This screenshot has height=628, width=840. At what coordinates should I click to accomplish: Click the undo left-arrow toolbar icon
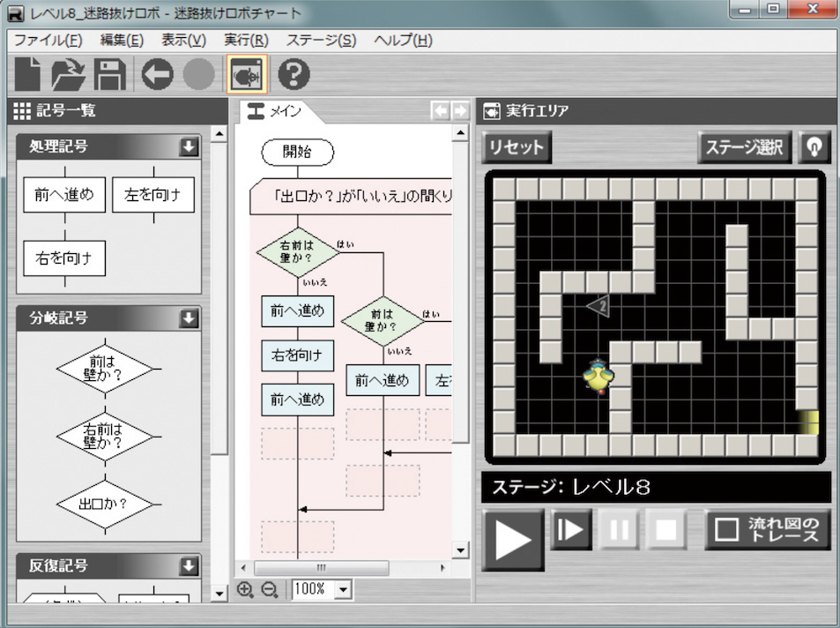(x=158, y=74)
